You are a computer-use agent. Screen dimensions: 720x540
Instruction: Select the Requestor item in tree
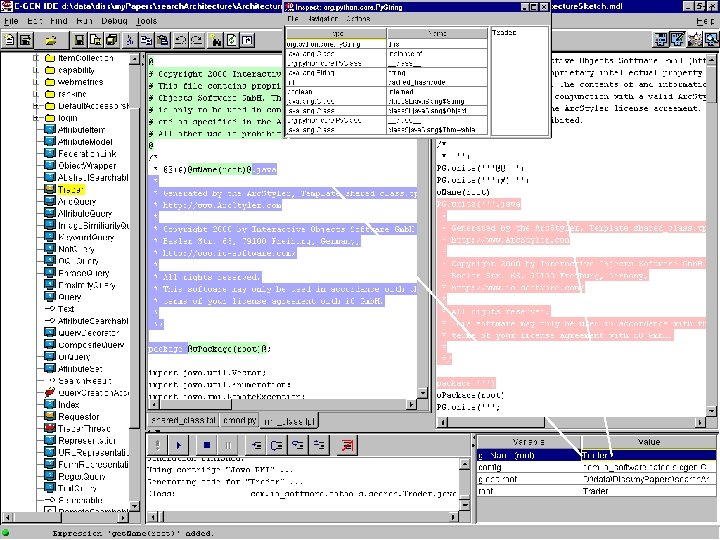78,416
